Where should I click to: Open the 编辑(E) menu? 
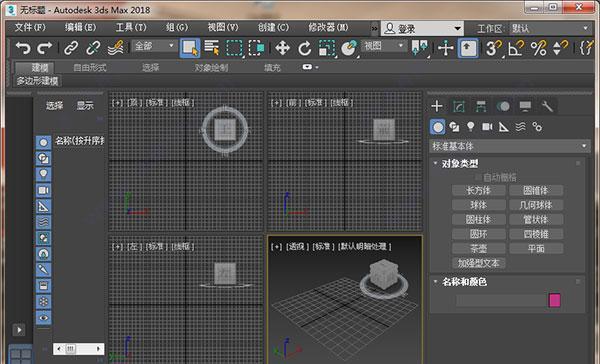click(x=80, y=27)
